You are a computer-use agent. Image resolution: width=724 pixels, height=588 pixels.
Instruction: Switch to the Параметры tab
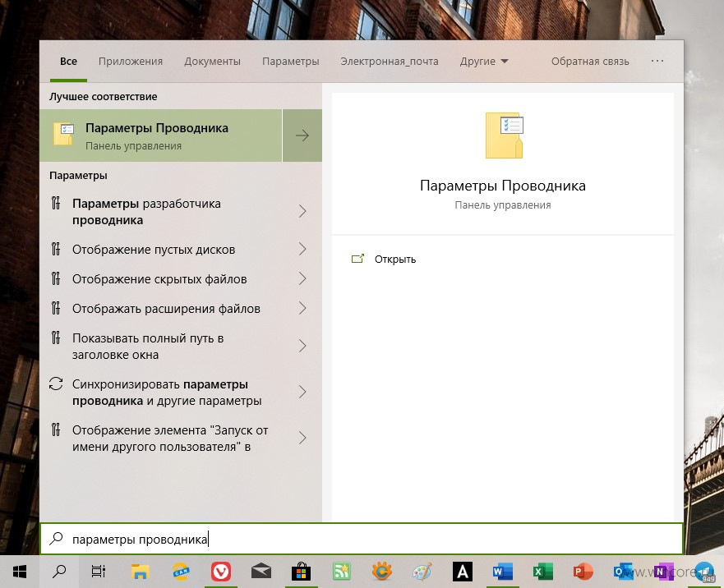[290, 62]
